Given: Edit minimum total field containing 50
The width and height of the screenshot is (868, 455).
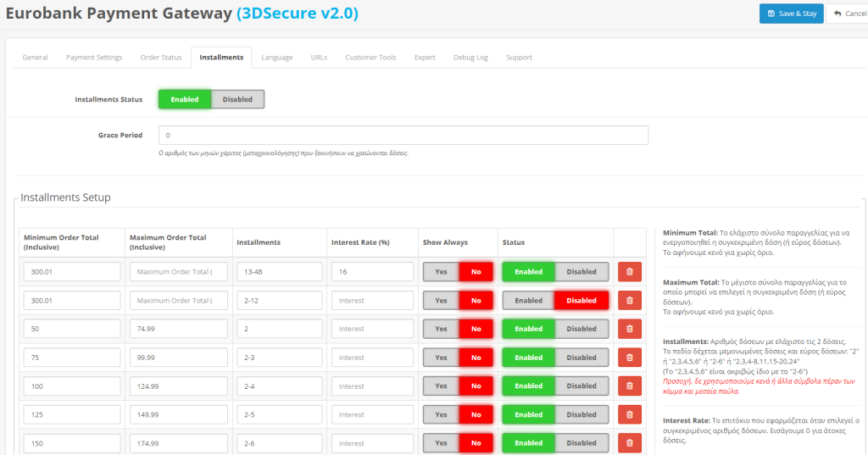Looking at the screenshot, I should click(72, 329).
